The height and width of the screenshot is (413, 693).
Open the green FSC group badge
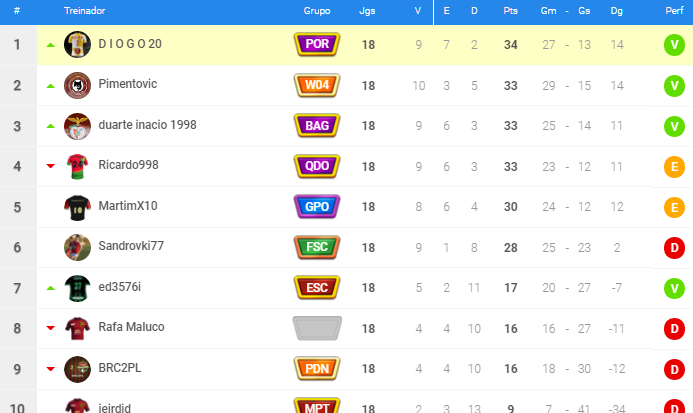click(317, 247)
